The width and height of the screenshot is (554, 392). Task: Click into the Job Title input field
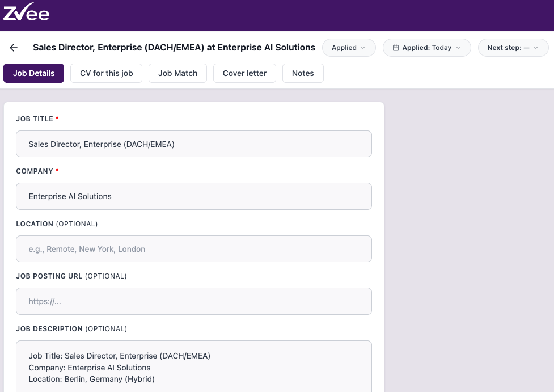point(194,144)
